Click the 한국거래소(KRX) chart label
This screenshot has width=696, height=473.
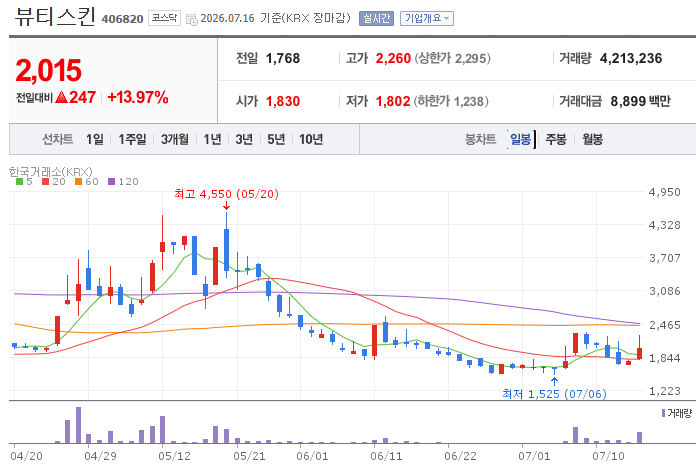tap(51, 171)
